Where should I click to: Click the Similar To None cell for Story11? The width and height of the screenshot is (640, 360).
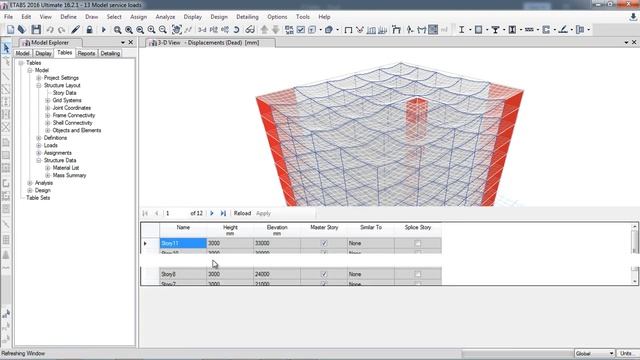click(x=371, y=243)
